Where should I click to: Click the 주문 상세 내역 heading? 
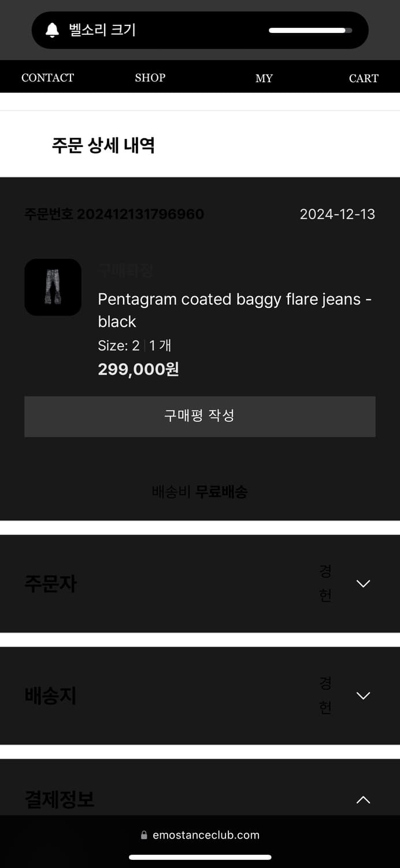click(x=103, y=145)
